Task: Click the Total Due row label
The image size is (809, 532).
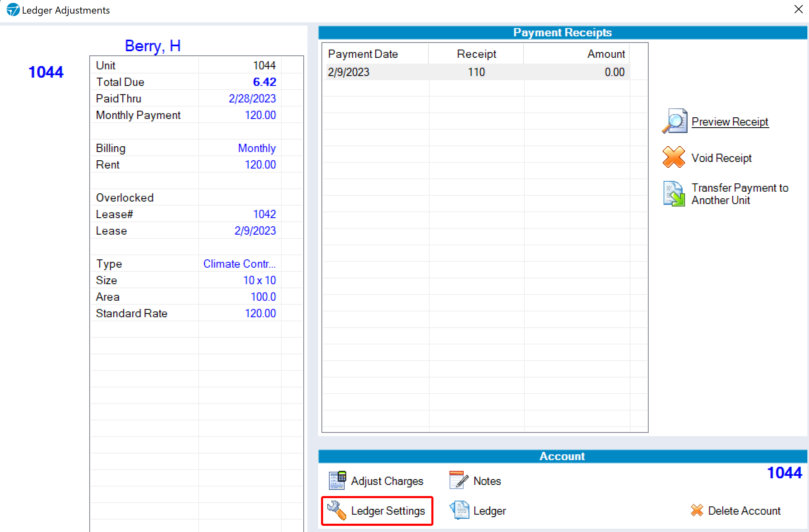Action: click(x=120, y=82)
